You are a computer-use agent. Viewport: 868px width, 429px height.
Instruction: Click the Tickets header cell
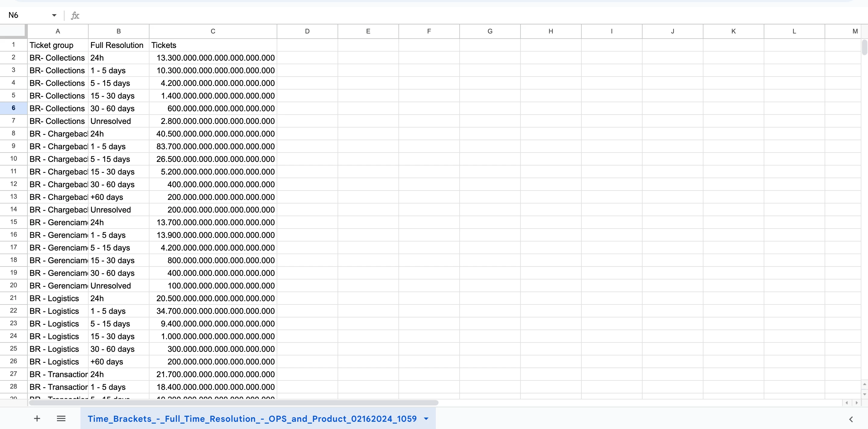click(212, 45)
